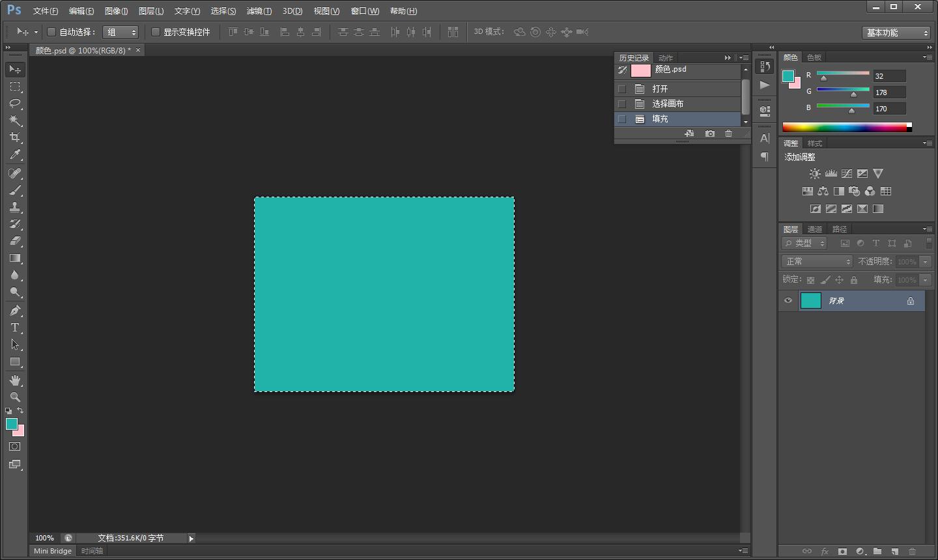The width and height of the screenshot is (938, 560).
Task: Hide the 背景 layer visibility eye
Action: pos(788,301)
